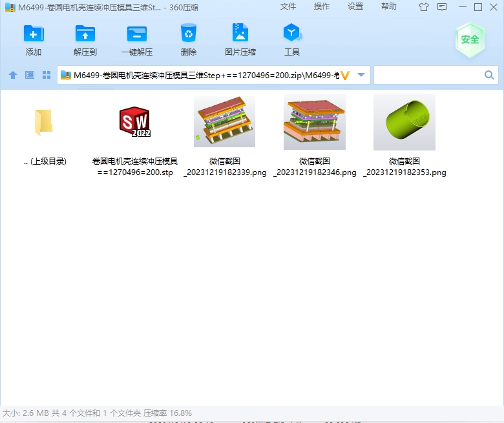Expand the address path dropdown arrow
The width and height of the screenshot is (504, 423).
361,75
